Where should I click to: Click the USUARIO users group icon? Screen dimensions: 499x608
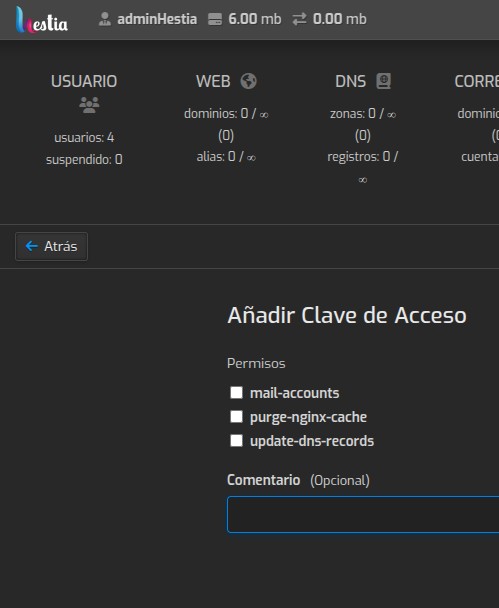coord(89,105)
